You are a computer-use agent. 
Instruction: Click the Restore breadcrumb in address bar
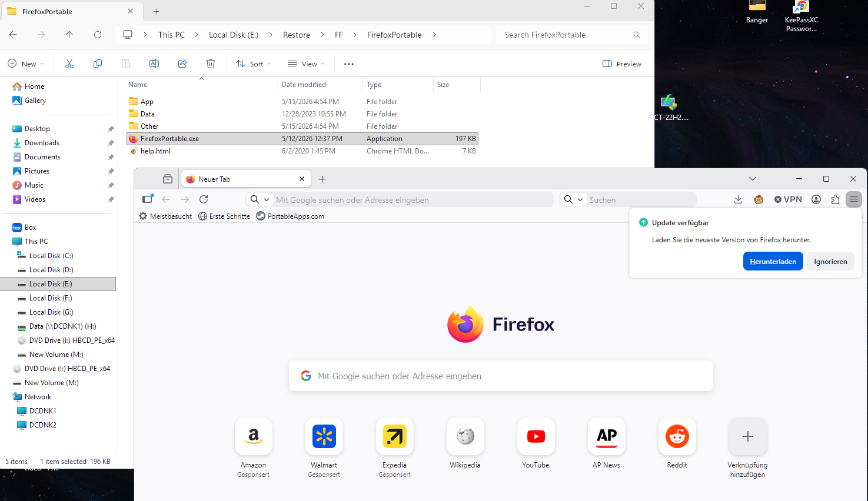click(x=297, y=35)
